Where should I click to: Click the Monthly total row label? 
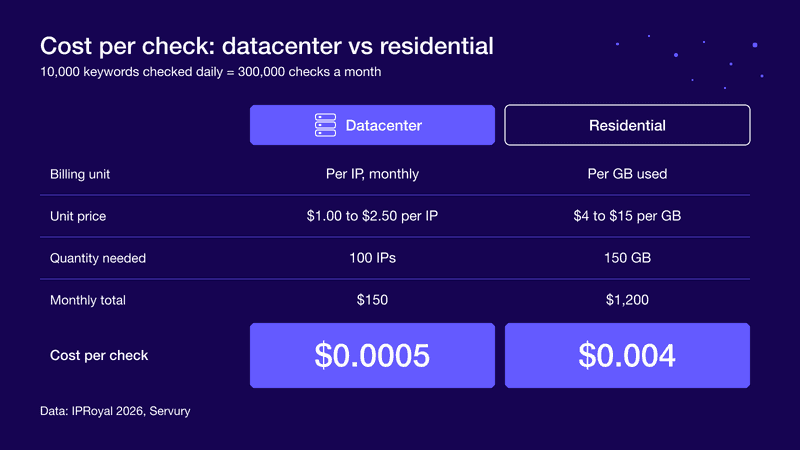click(x=88, y=300)
